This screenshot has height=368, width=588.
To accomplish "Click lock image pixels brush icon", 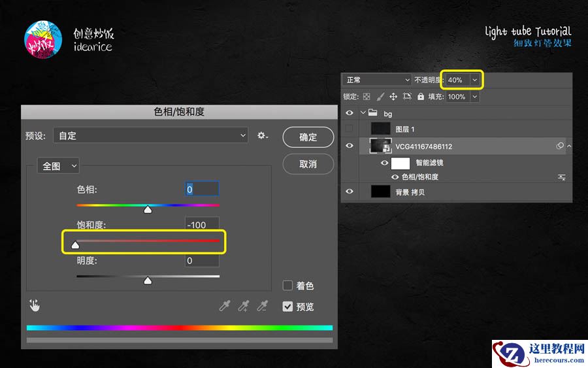I will (x=380, y=97).
